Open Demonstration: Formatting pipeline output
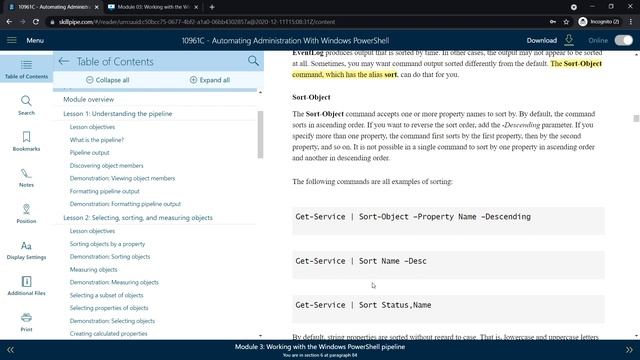640x360 pixels. (125, 204)
